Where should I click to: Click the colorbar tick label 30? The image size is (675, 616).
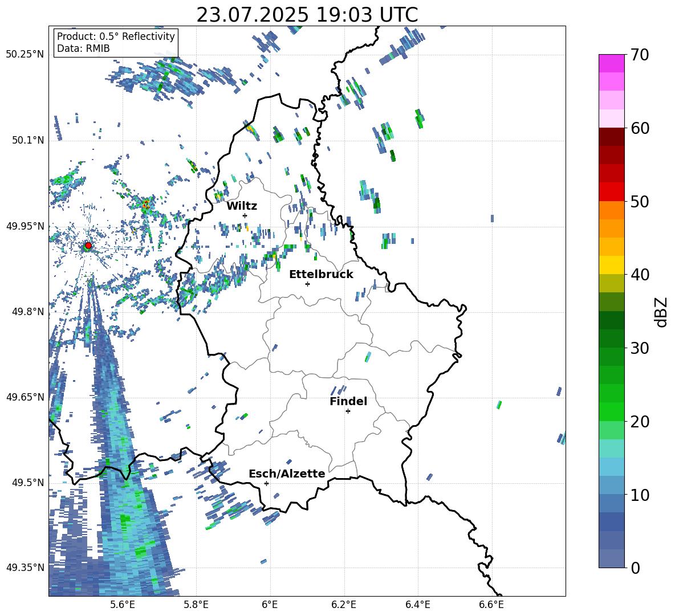[x=640, y=348]
